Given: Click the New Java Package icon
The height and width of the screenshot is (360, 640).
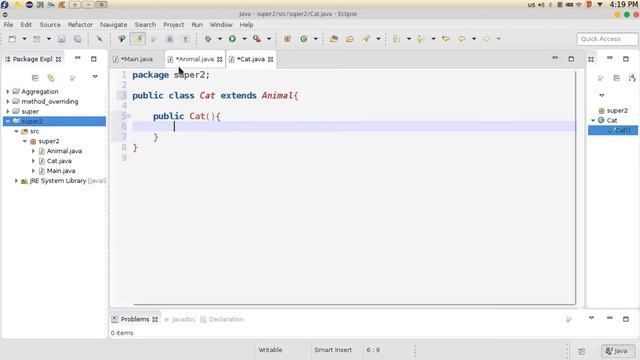Looking at the screenshot, I should [x=287, y=39].
